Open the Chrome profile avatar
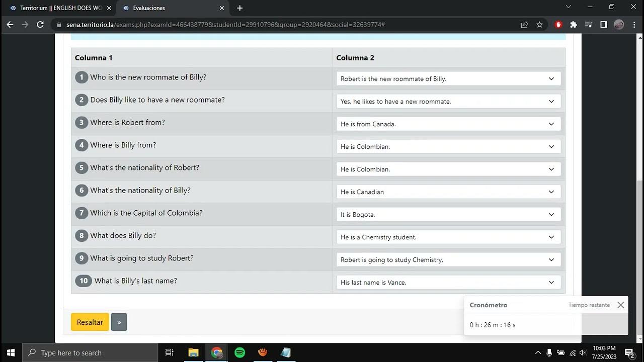This screenshot has width=644, height=362. click(x=619, y=24)
